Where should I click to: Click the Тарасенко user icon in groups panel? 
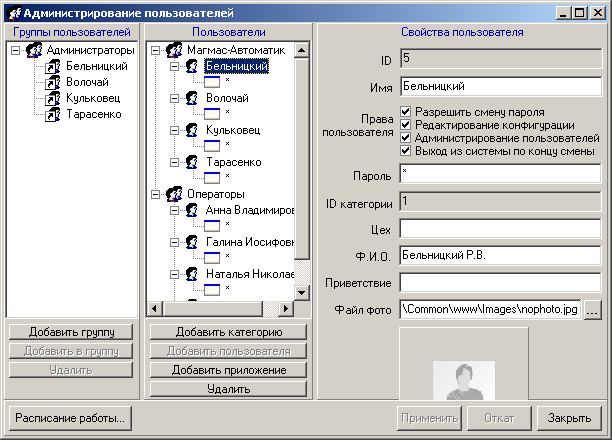55,115
